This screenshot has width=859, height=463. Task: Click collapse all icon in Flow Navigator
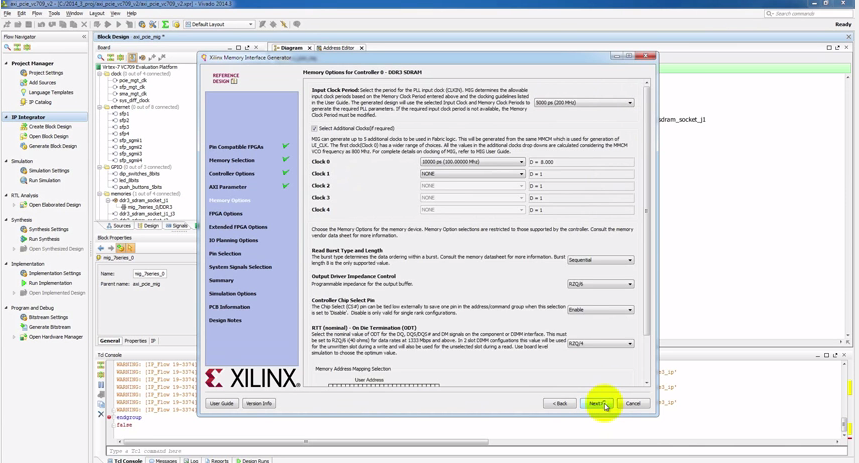click(x=17, y=47)
